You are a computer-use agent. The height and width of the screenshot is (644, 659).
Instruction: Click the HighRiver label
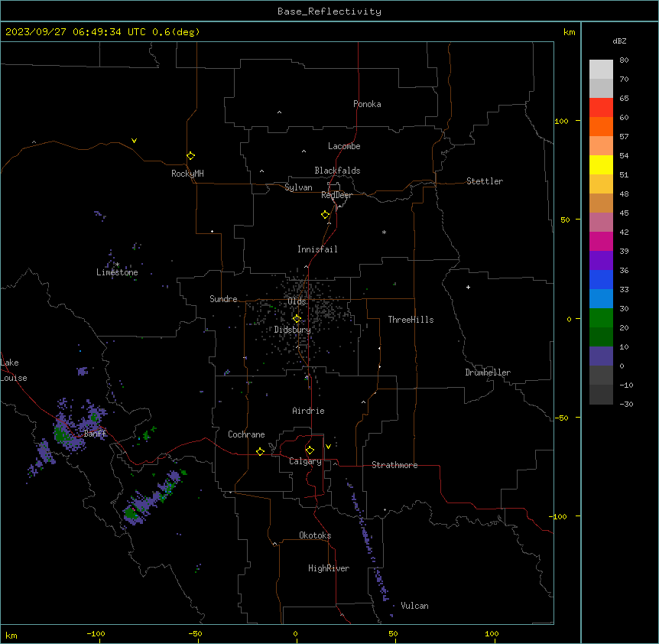tap(329, 568)
